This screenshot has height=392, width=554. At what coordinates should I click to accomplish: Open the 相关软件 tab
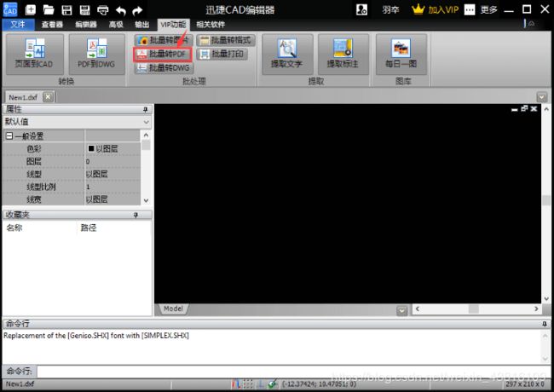[211, 25]
